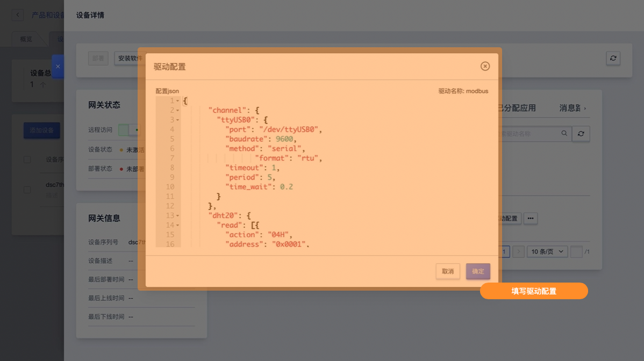Click the search magnifier in driver name field
Screen dimensions: 644x361
[564, 133]
